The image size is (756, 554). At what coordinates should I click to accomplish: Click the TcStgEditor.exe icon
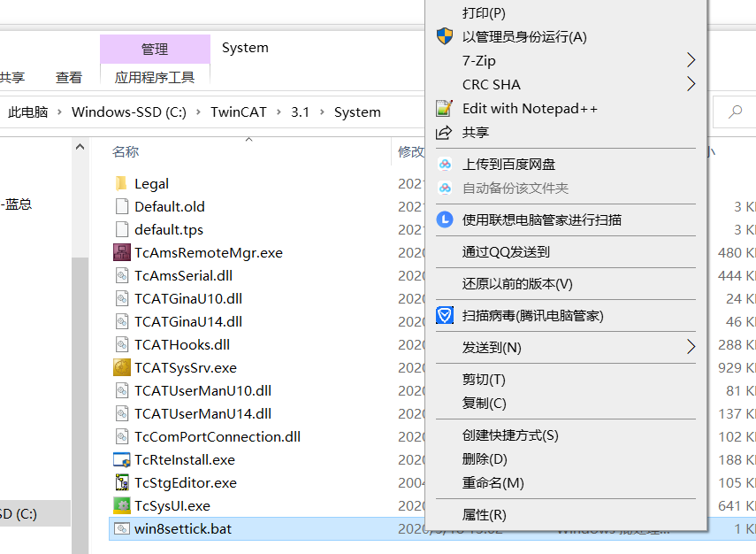(120, 482)
